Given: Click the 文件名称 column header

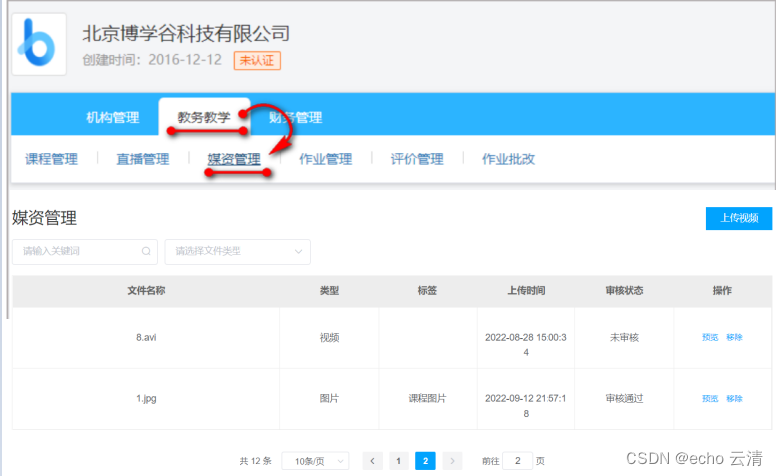Looking at the screenshot, I should click(x=146, y=291).
